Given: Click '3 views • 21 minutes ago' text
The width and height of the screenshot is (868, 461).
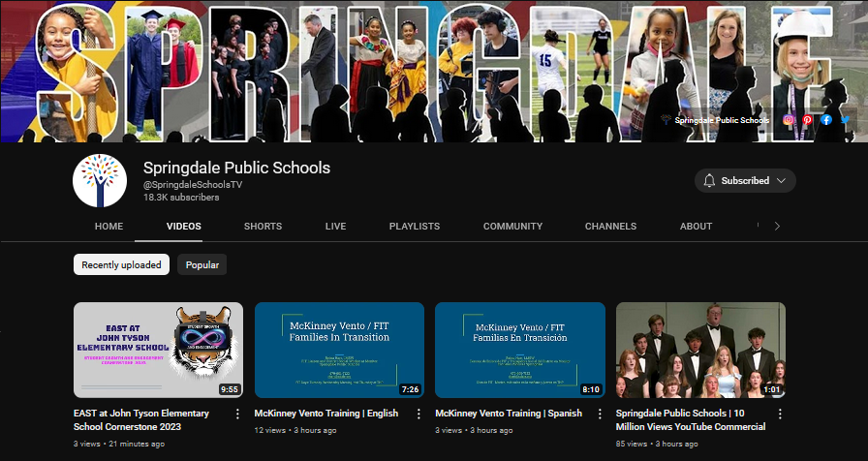Looking at the screenshot, I should [119, 444].
